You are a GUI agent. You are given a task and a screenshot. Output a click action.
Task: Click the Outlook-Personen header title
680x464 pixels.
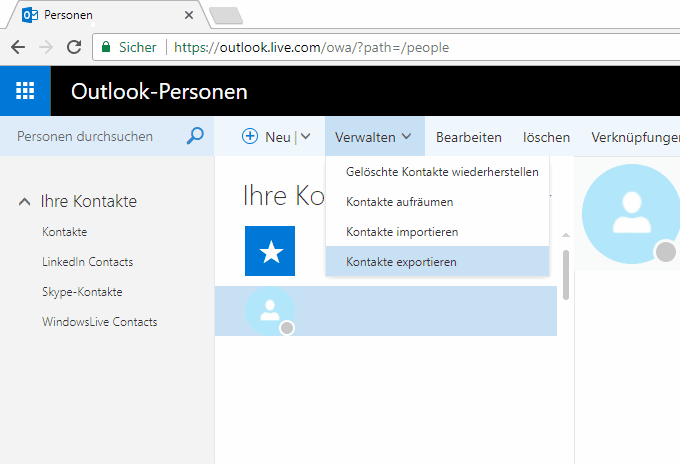159,91
